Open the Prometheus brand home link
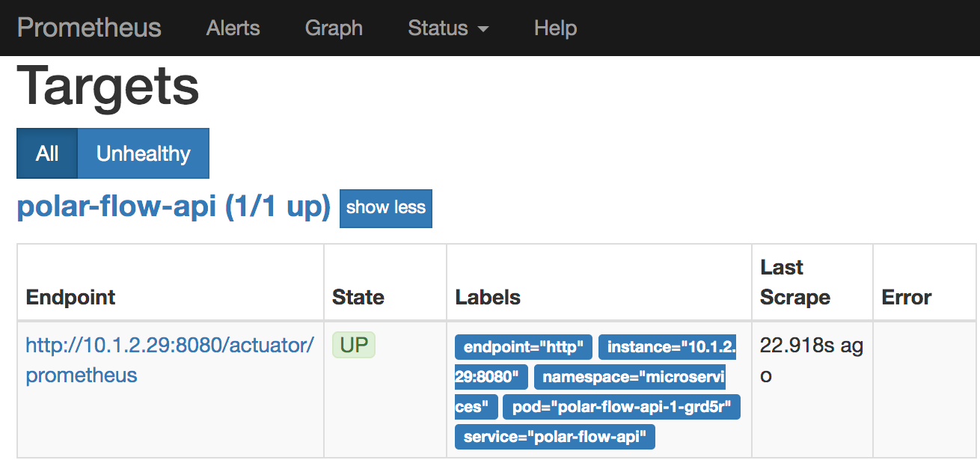Screen dimensions: 980x460 (89, 28)
